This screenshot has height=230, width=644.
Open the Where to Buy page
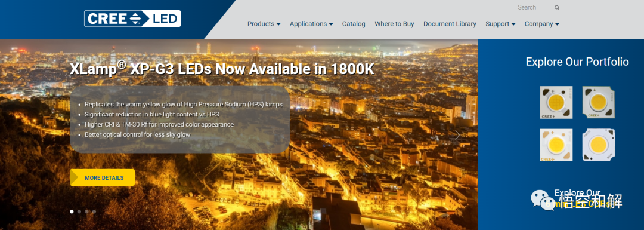(394, 24)
